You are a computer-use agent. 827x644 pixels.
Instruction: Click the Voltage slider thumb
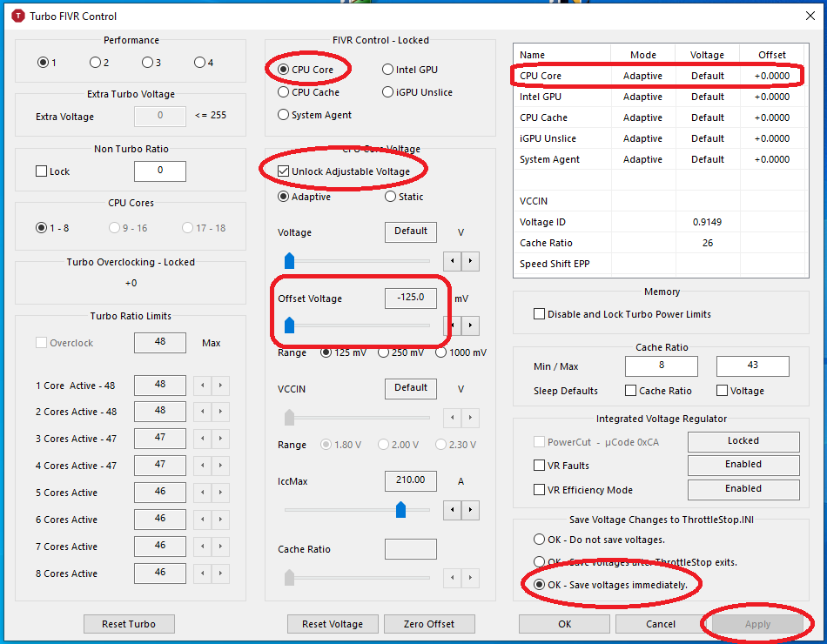pos(289,260)
